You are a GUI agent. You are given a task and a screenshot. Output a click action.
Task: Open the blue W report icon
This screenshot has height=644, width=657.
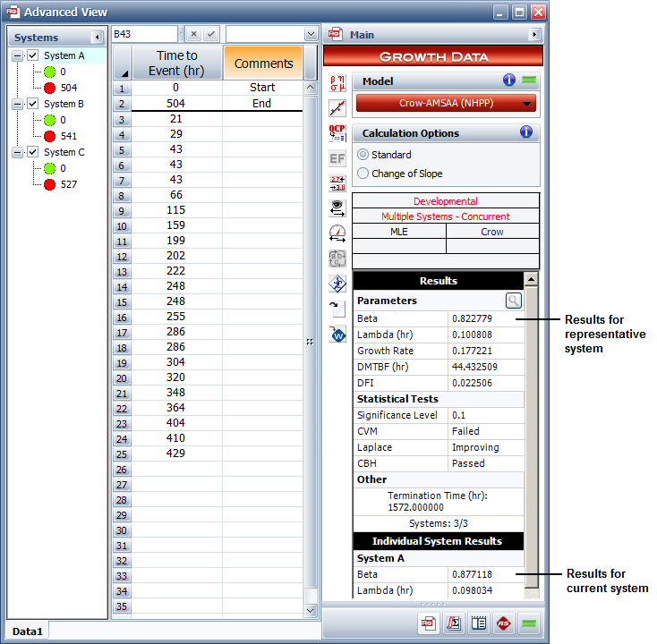[337, 335]
